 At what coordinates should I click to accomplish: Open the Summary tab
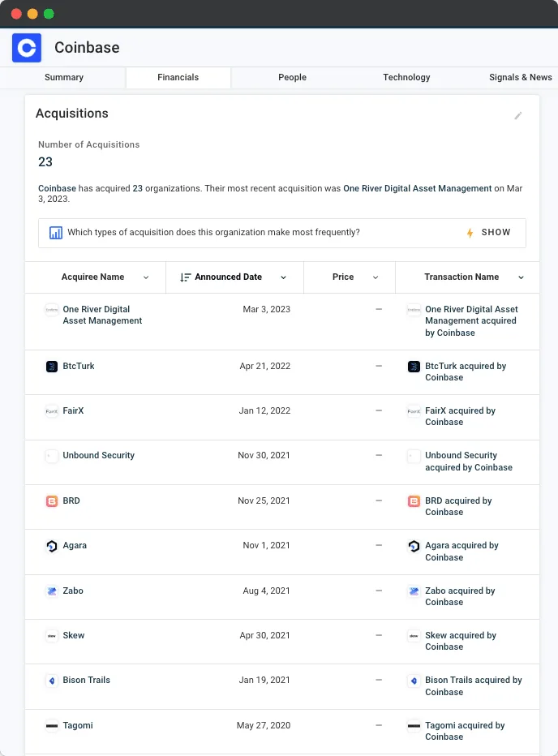tap(63, 77)
